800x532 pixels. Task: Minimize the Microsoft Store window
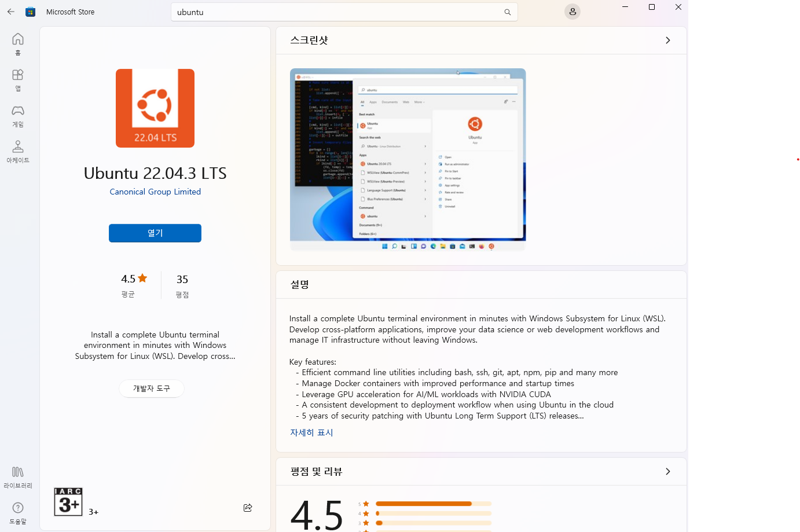tap(625, 7)
